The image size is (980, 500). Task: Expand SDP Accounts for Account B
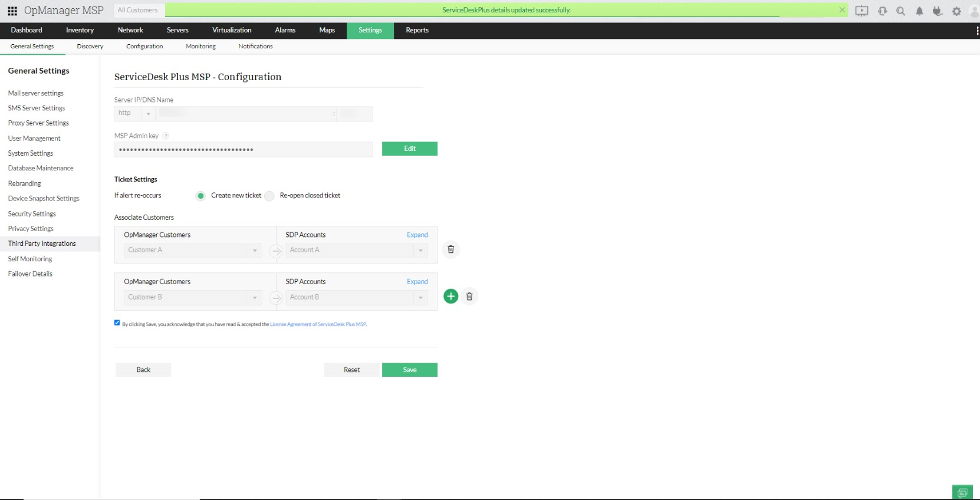tap(417, 282)
